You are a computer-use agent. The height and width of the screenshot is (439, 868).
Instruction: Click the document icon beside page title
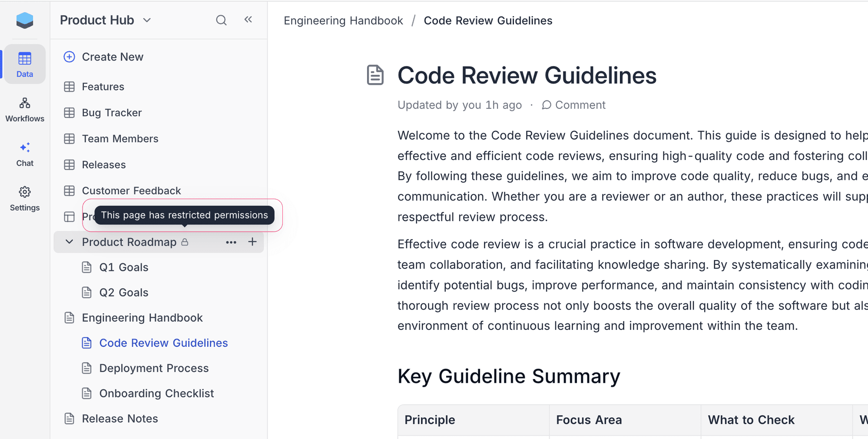(x=375, y=75)
